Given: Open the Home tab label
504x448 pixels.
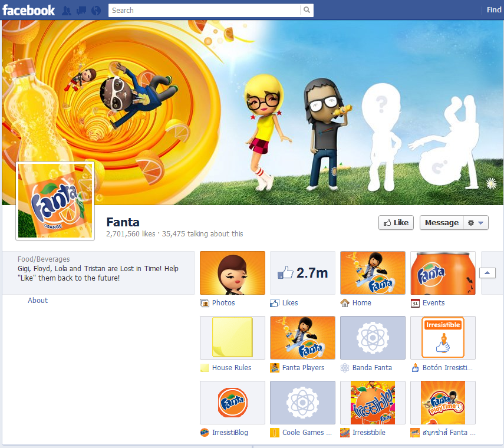Looking at the screenshot, I should (361, 303).
